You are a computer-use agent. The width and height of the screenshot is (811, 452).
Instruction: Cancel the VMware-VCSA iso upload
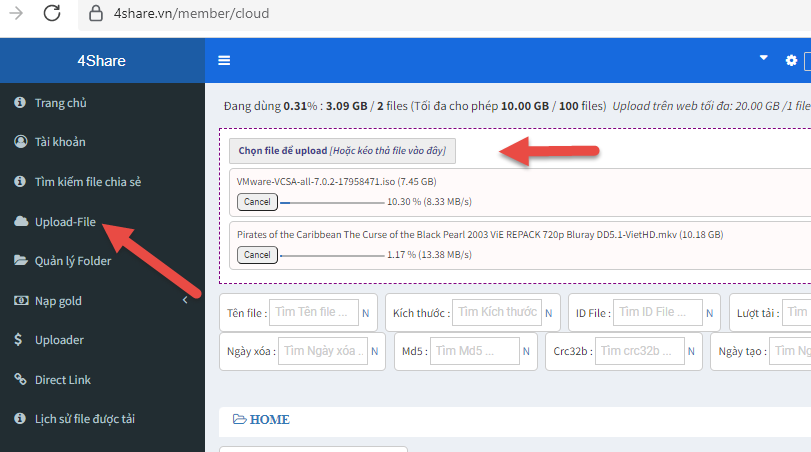[257, 202]
